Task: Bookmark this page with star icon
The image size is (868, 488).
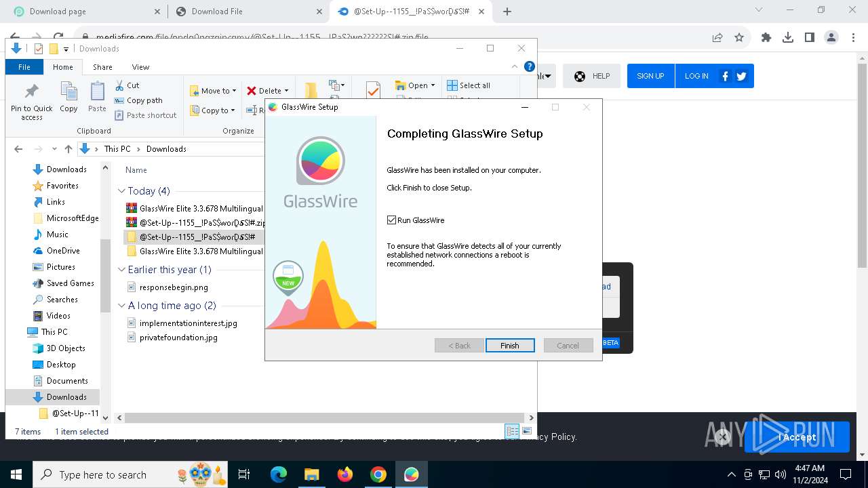Action: coord(739,38)
